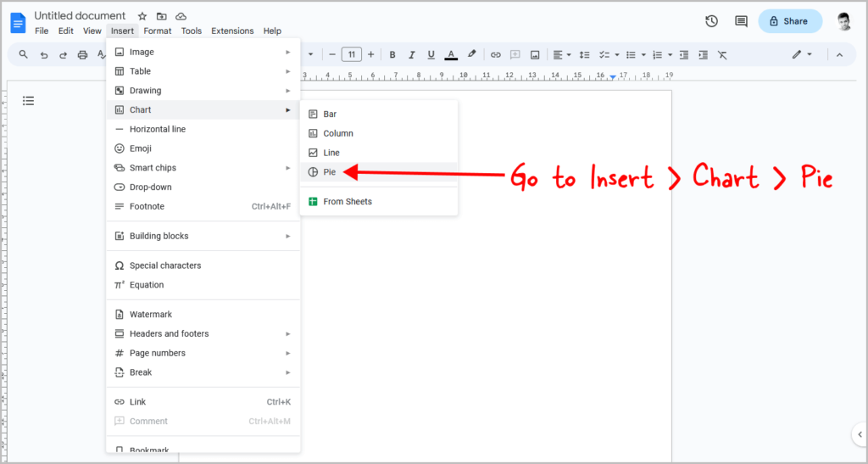Open the Edit menu

pos(66,31)
